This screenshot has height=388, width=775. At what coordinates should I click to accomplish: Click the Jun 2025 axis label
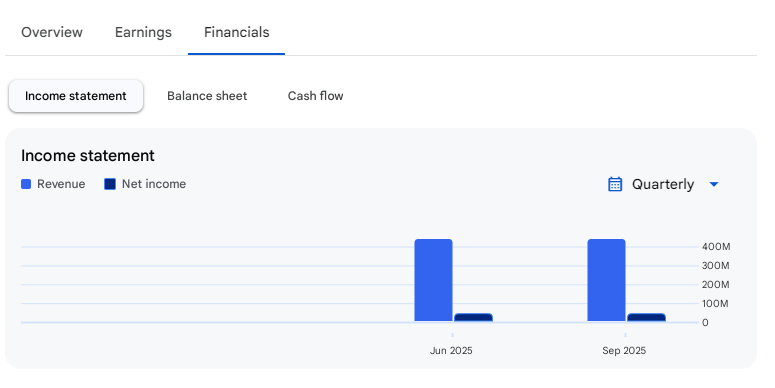pyautogui.click(x=451, y=350)
